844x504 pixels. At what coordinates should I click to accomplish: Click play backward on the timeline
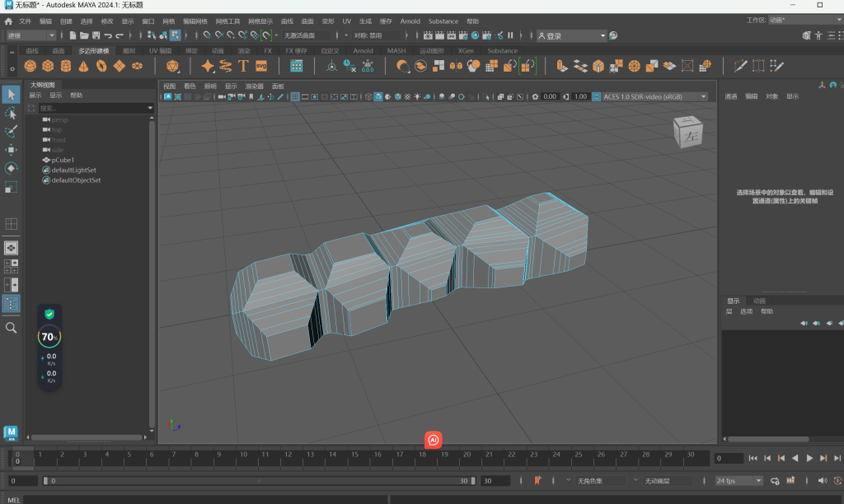click(x=795, y=458)
